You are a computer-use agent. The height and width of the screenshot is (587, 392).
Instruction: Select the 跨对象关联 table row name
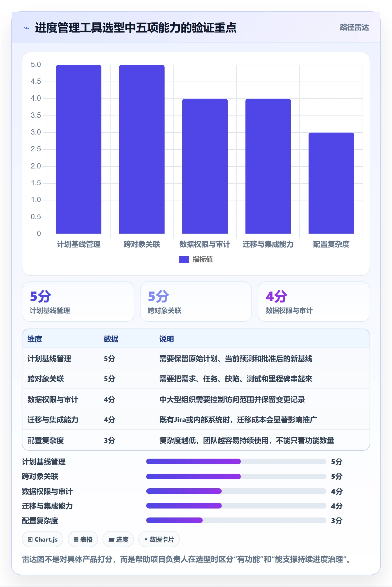[46, 379]
